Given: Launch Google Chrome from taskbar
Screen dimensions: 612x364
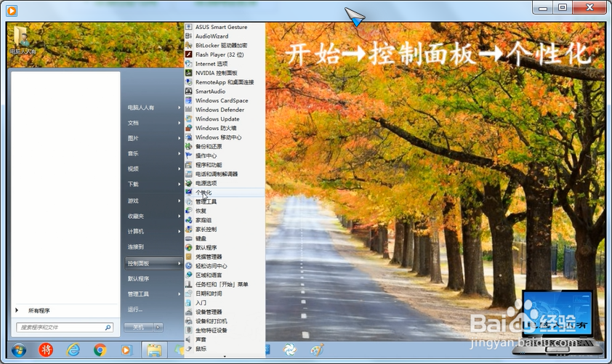Looking at the screenshot, I should point(100,350).
